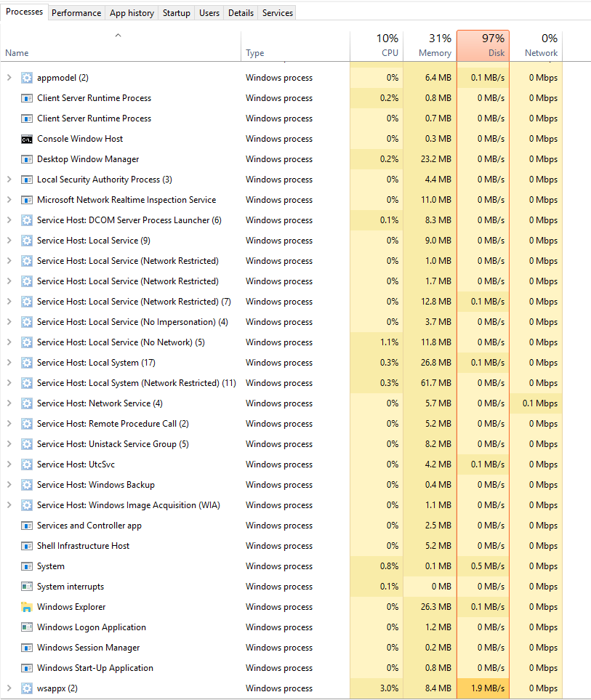Expand Service Host: DCOM Server Process Launcher
591x700 pixels.
click(x=9, y=220)
